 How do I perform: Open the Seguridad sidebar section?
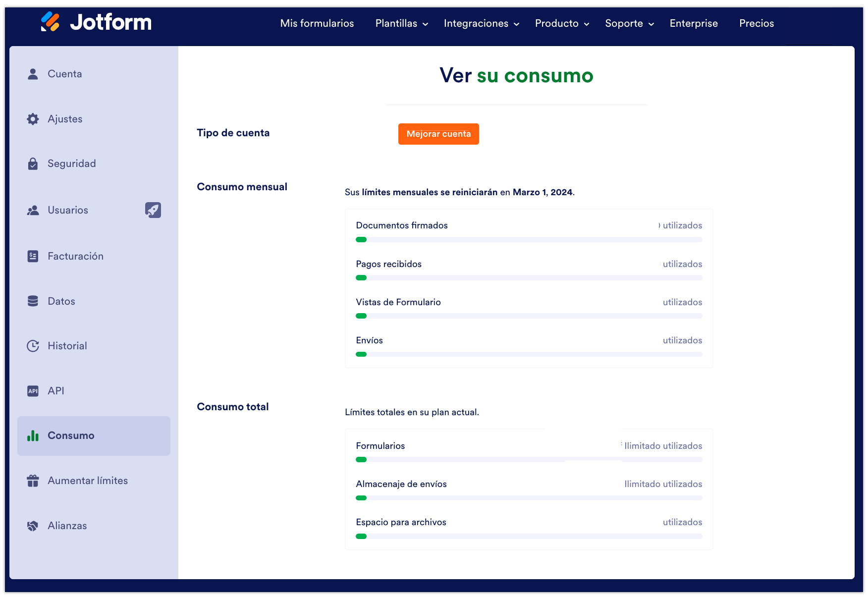pos(94,163)
